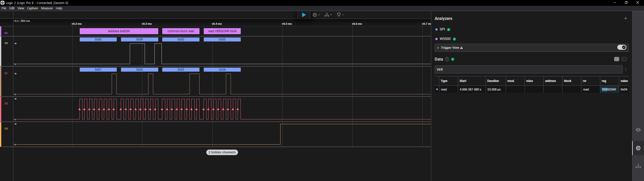
Task: Click the 0x04 value cell
Action: tap(624, 89)
